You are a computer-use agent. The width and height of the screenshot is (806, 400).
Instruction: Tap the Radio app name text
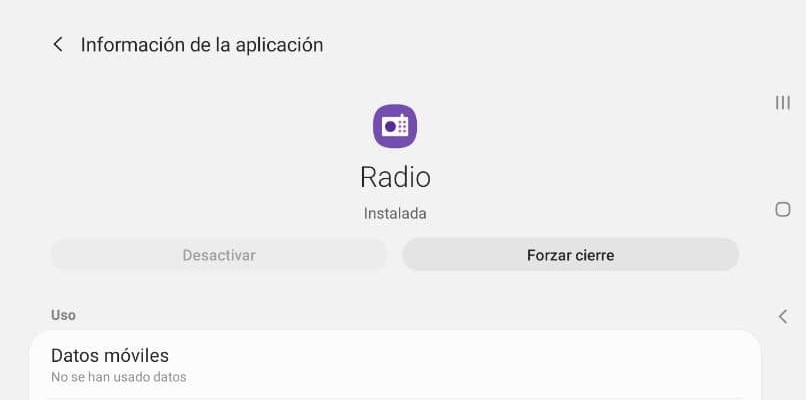[x=395, y=177]
